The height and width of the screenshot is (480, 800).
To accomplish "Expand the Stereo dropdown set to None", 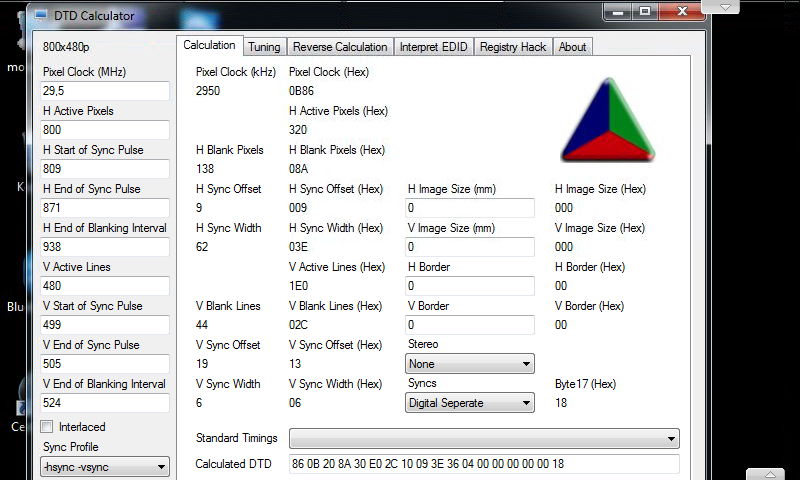I will pyautogui.click(x=470, y=364).
